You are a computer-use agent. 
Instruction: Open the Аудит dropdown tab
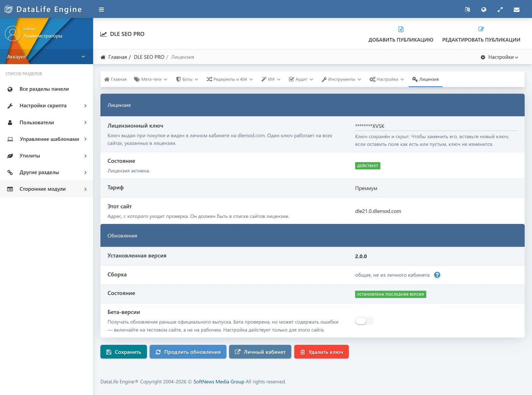pyautogui.click(x=301, y=79)
